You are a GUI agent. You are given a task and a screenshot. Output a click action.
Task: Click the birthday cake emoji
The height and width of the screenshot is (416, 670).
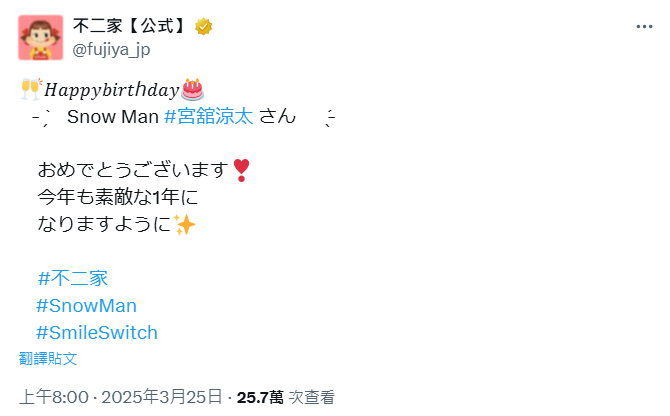pyautogui.click(x=193, y=90)
